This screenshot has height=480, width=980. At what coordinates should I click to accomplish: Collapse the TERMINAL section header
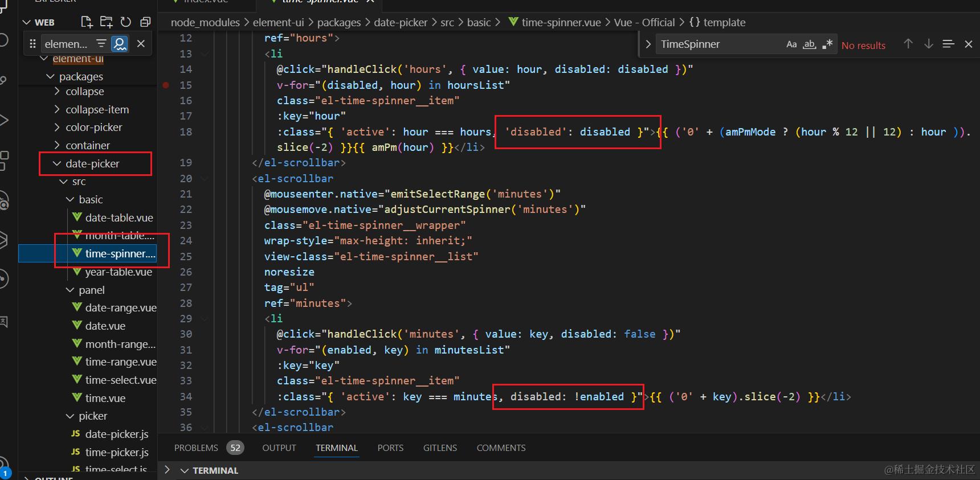[185, 470]
